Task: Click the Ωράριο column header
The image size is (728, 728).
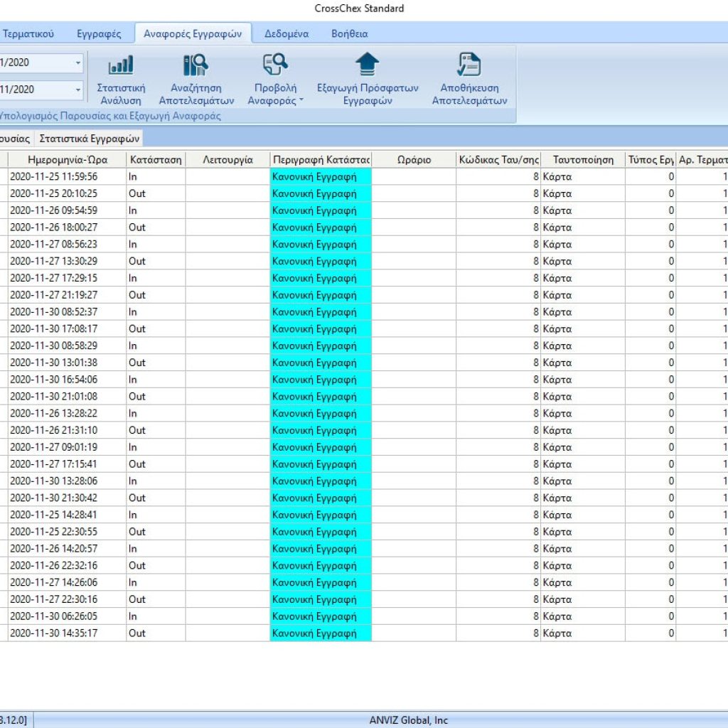Action: pyautogui.click(x=414, y=160)
